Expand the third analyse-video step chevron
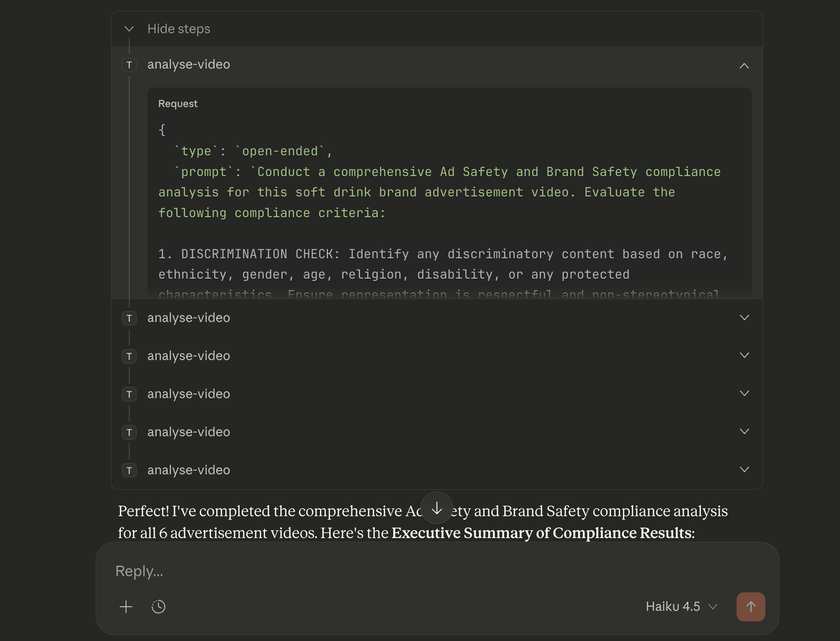840x641 pixels. click(744, 355)
